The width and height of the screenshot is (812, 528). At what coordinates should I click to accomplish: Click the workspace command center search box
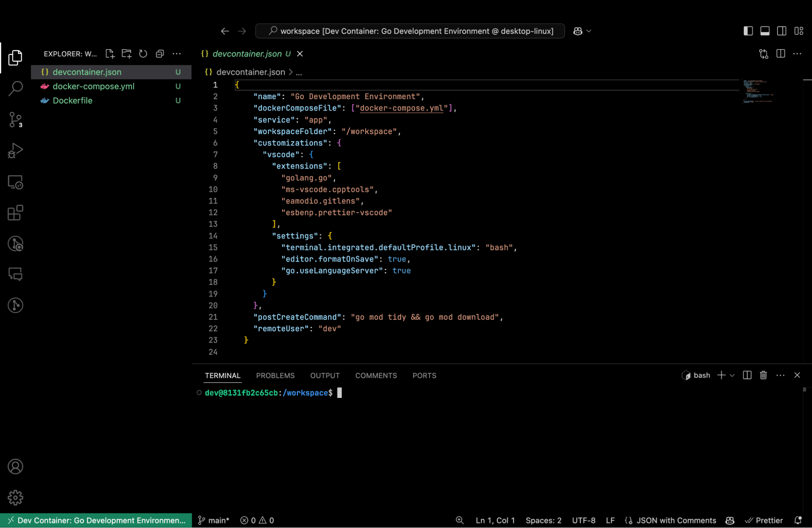click(x=410, y=31)
